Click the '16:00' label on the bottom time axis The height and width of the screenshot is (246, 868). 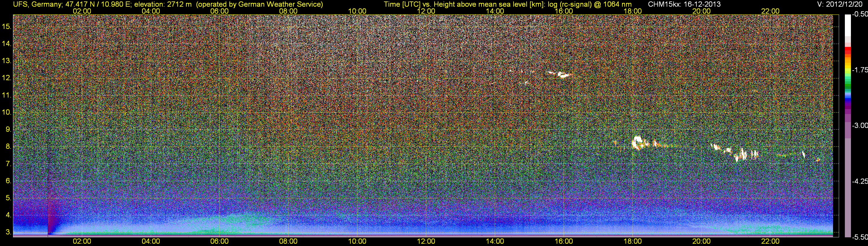click(564, 241)
